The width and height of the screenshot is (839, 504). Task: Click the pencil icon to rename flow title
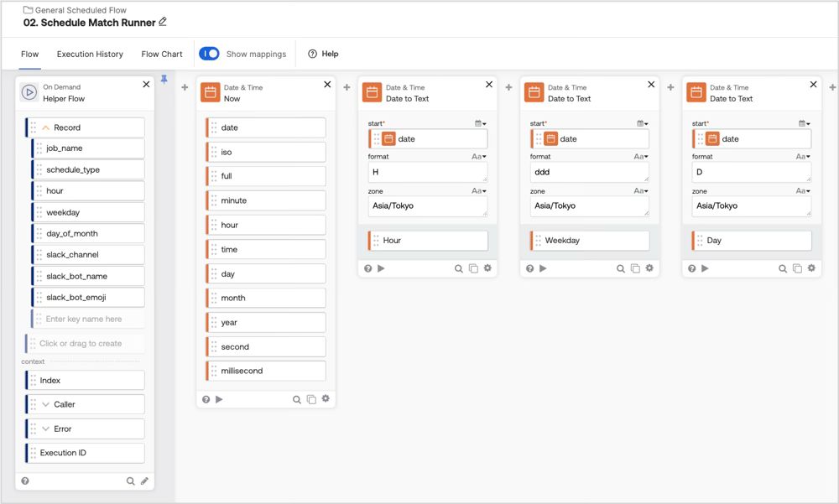(163, 22)
